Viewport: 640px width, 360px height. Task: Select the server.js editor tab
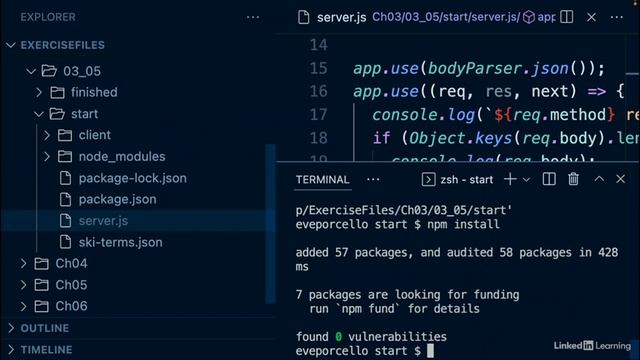pyautogui.click(x=341, y=18)
